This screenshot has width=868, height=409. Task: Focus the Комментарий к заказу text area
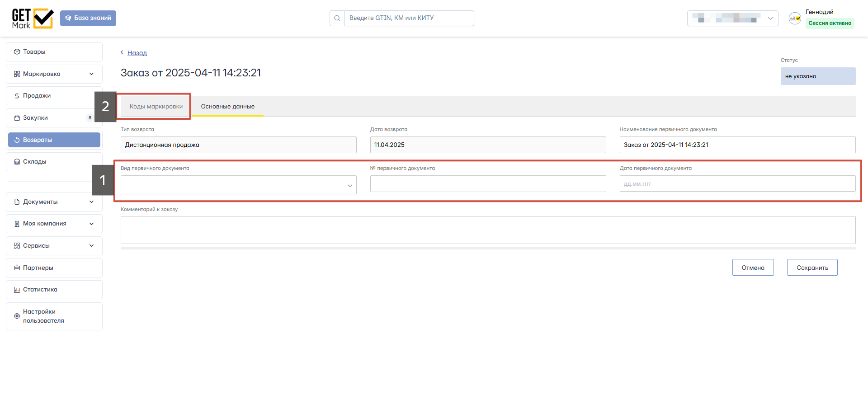pos(488,230)
